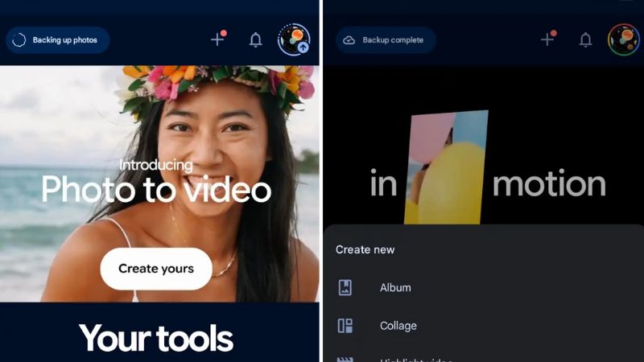The image size is (644, 362).
Task: Click the Your tools heading
Action: point(156,338)
